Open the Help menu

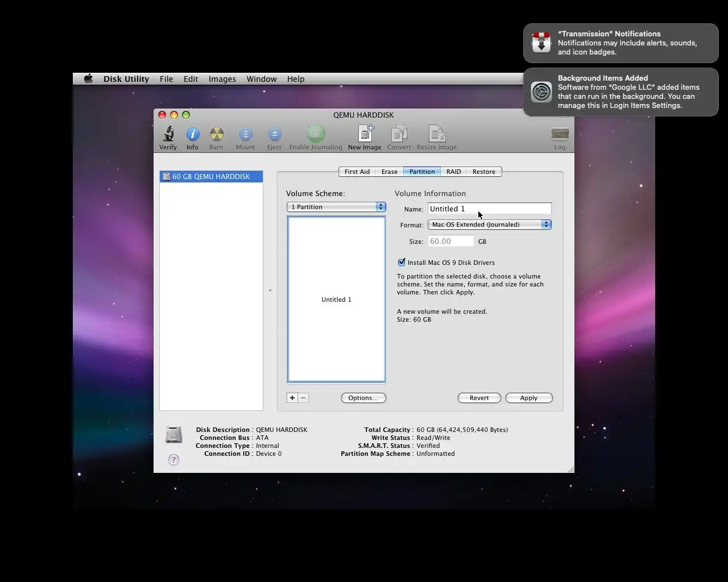pyautogui.click(x=296, y=79)
